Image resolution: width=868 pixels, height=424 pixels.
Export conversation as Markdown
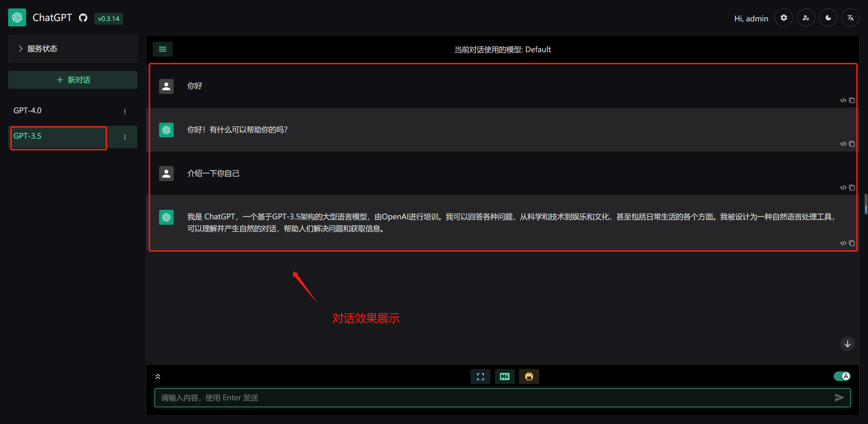(x=504, y=376)
